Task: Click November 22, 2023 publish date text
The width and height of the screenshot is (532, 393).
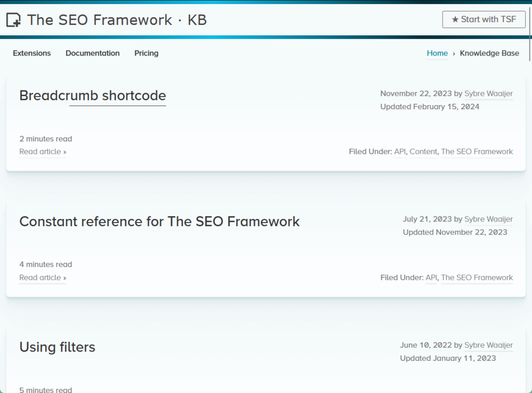Action: pos(416,94)
